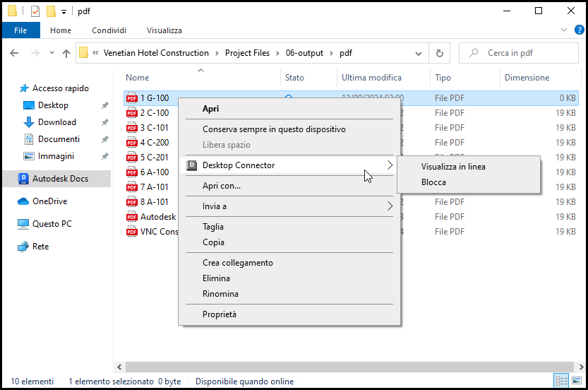Open the help question mark icon
The width and height of the screenshot is (588, 390).
point(580,30)
